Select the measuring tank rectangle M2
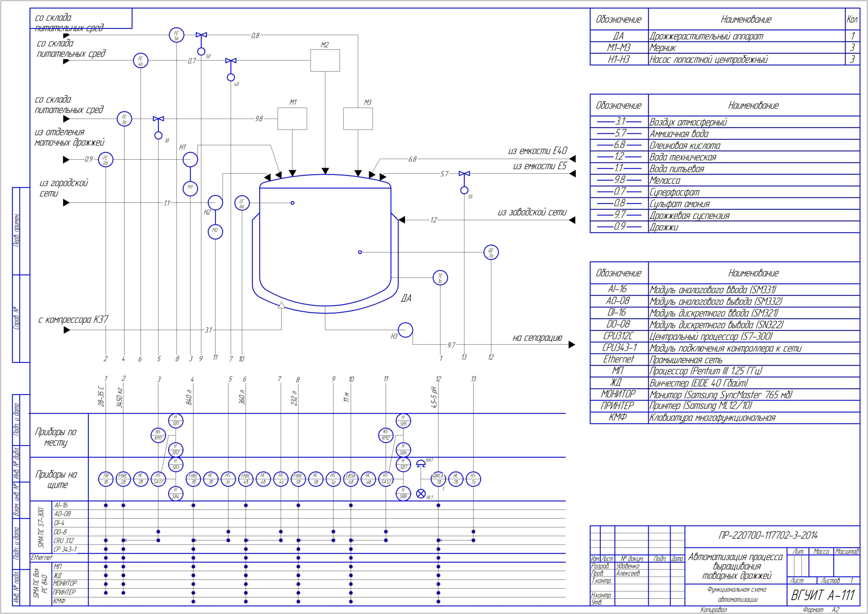 coord(325,60)
